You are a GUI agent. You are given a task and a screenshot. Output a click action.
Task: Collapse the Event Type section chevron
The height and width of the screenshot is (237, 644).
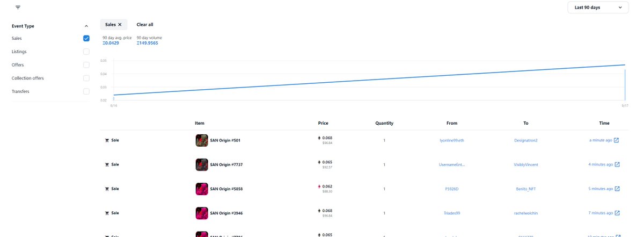(x=86, y=26)
